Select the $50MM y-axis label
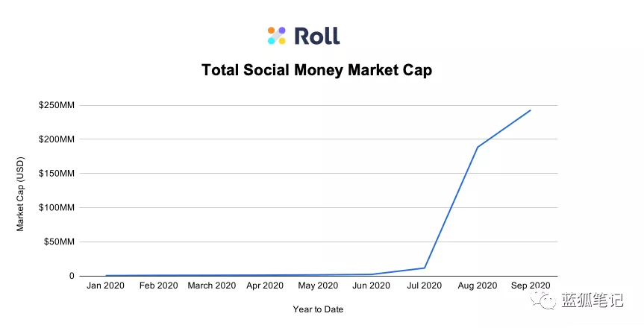The image size is (644, 328). (60, 242)
